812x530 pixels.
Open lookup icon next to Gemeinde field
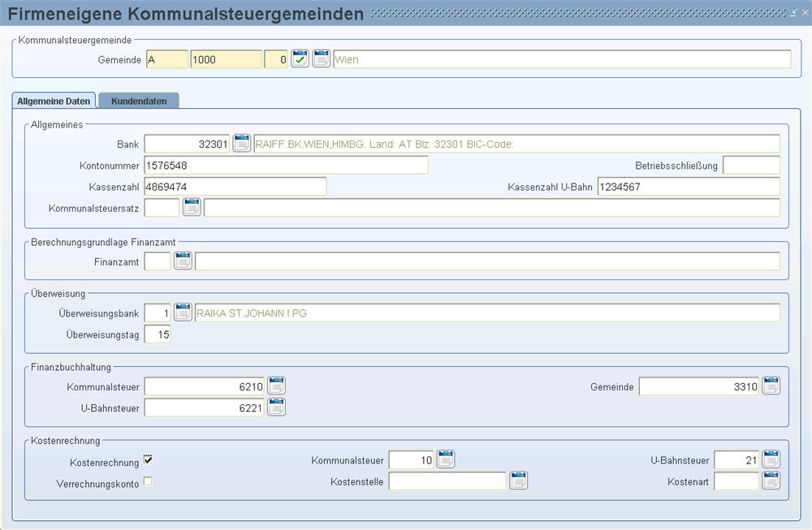click(322, 59)
